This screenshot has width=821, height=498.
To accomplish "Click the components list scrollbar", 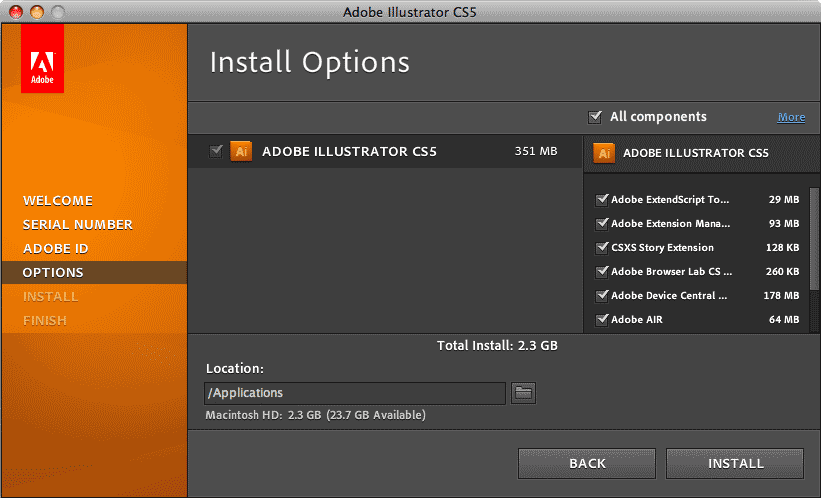I will [x=814, y=238].
